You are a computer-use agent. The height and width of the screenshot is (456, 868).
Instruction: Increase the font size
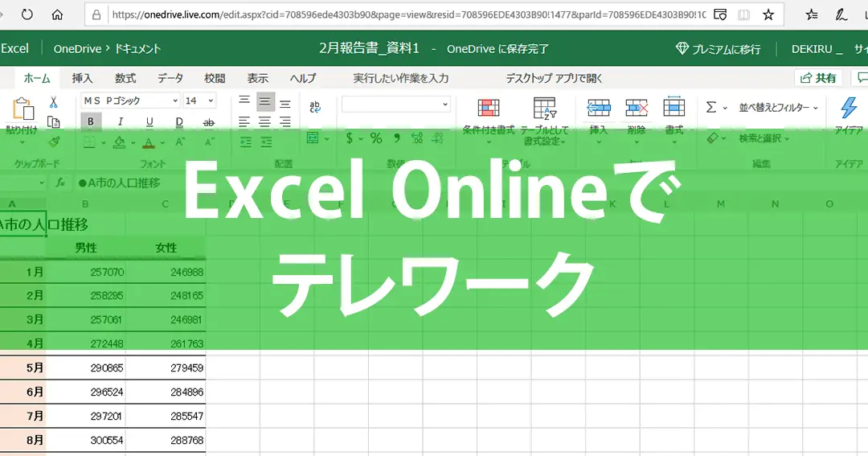pyautogui.click(x=180, y=142)
